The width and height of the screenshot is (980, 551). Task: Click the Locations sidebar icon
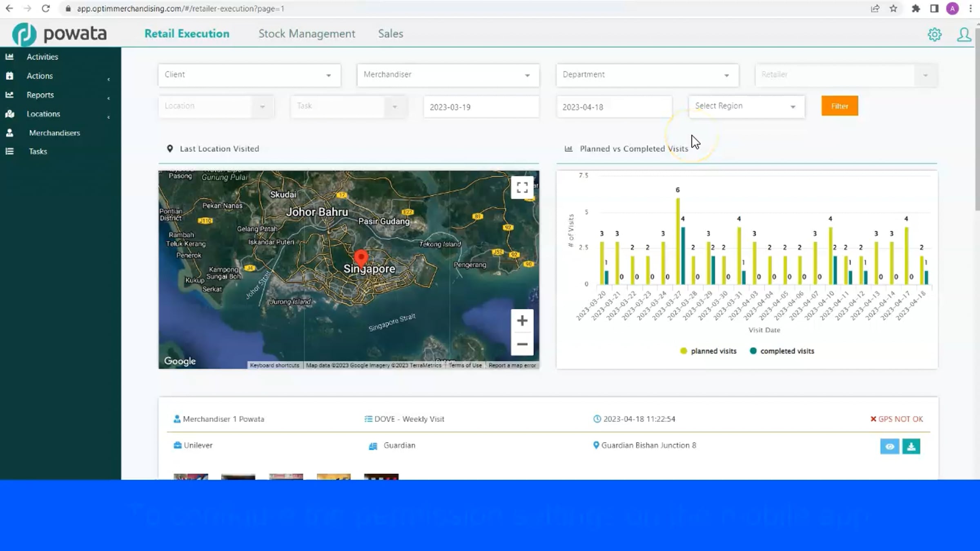tap(9, 114)
